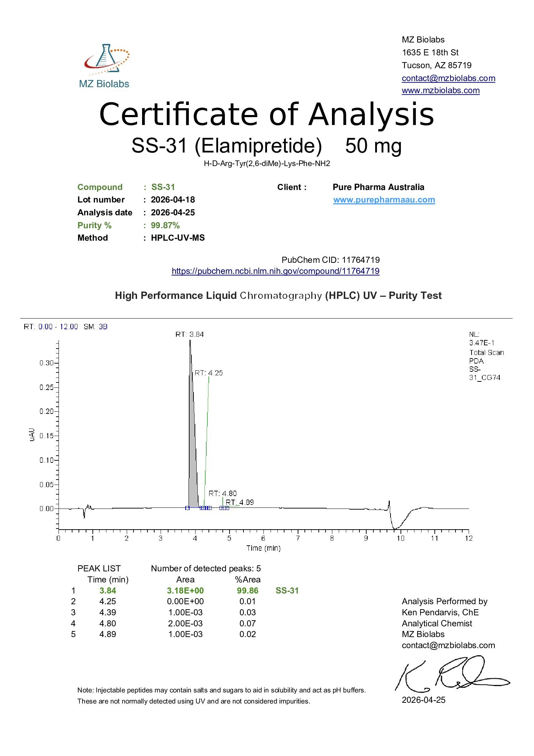Screen dimensions: 534x756
Task: Click the "3.47E-1" NL value beside chart
Action: pos(482,343)
